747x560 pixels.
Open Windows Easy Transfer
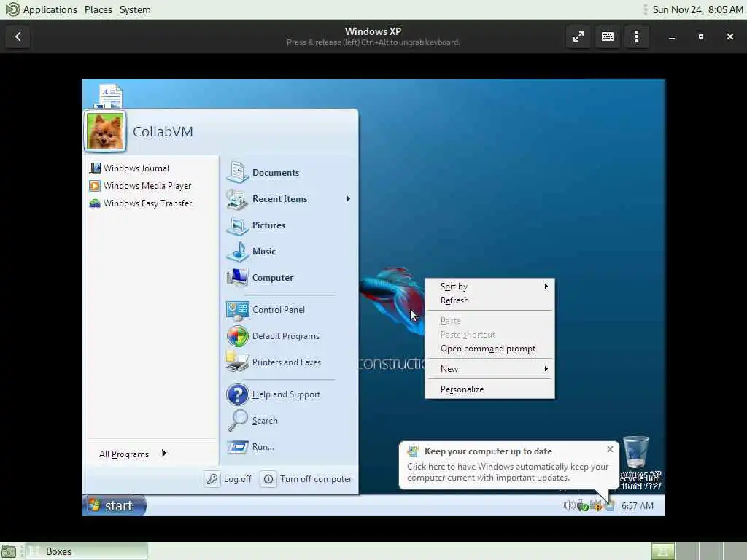coord(141,203)
